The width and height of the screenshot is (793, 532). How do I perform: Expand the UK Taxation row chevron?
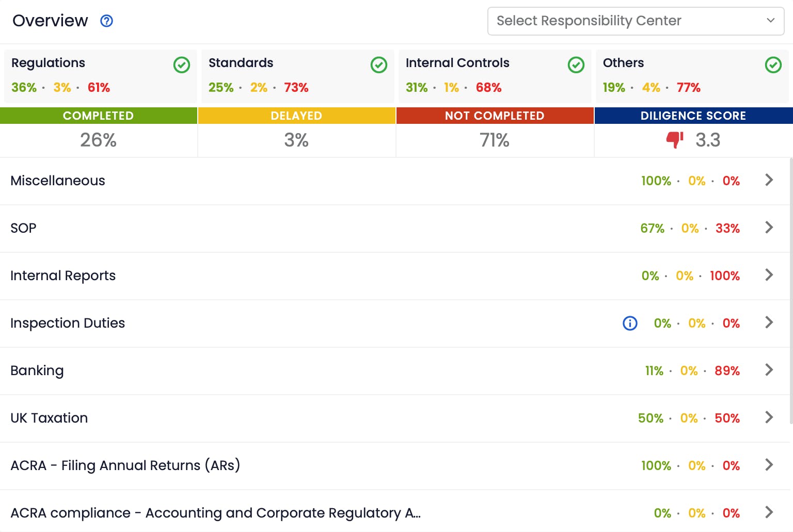tap(769, 417)
